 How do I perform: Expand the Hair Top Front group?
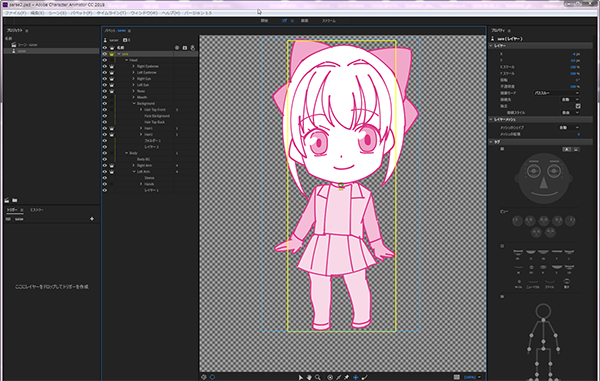[141, 109]
